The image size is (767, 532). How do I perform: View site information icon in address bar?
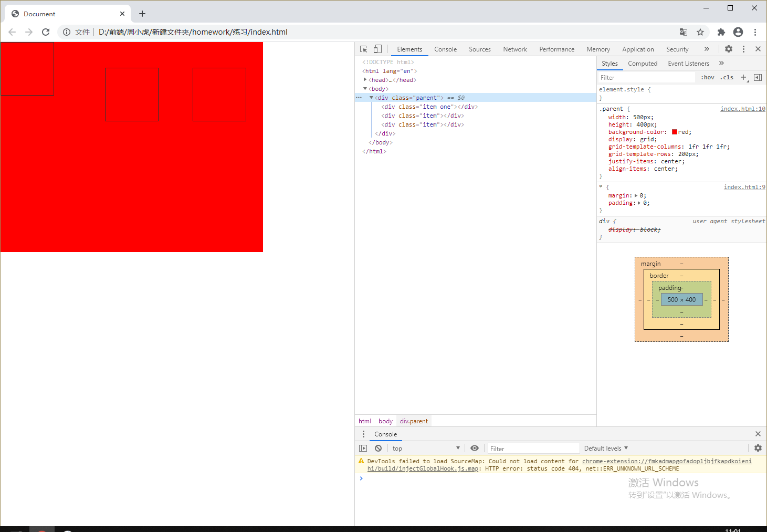(67, 32)
